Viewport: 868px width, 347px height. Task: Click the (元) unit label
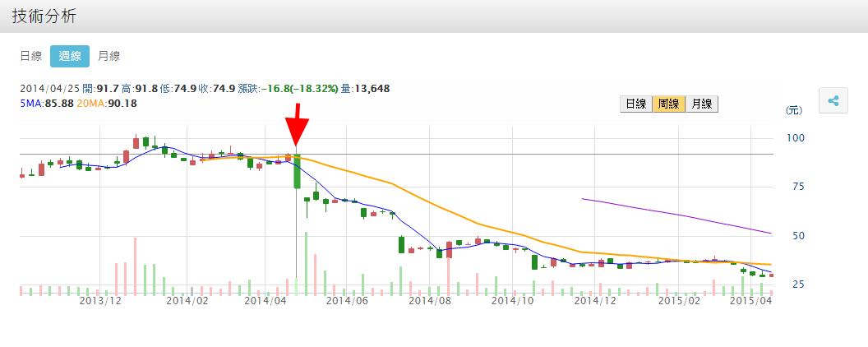click(x=793, y=111)
